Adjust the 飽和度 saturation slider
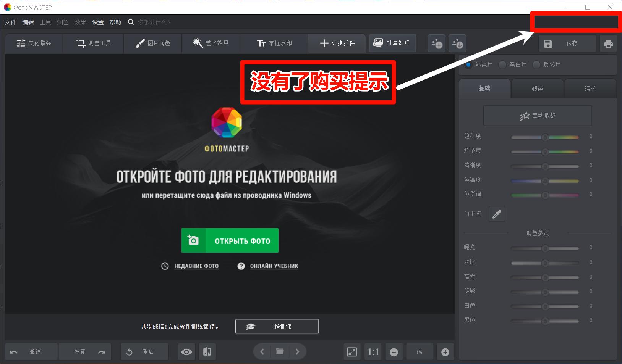622x364 pixels. pyautogui.click(x=545, y=137)
